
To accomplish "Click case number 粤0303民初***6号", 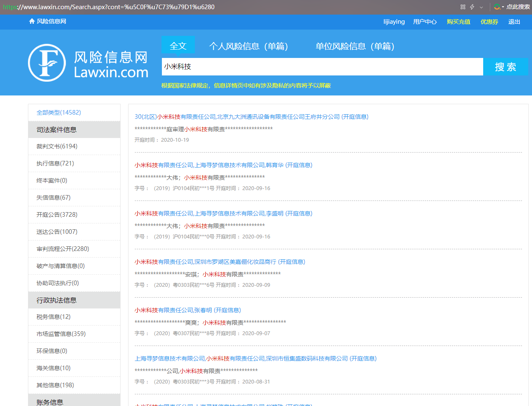I will click(194, 285).
